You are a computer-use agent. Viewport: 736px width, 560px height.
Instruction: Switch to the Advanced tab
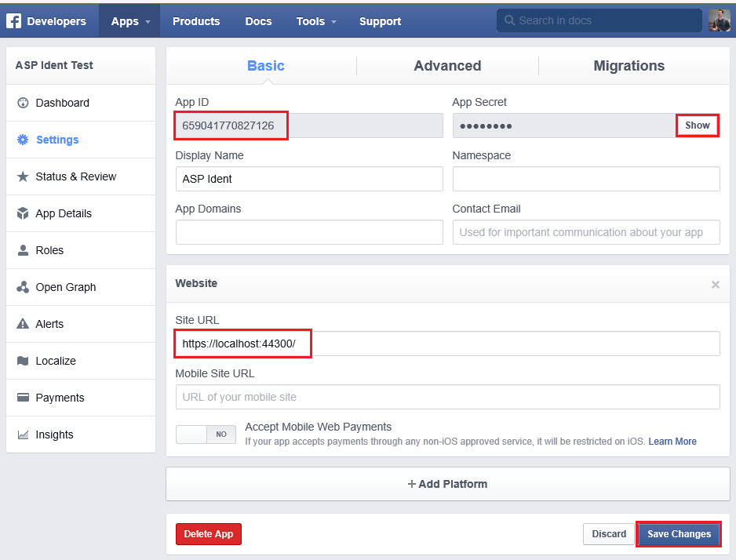point(447,66)
